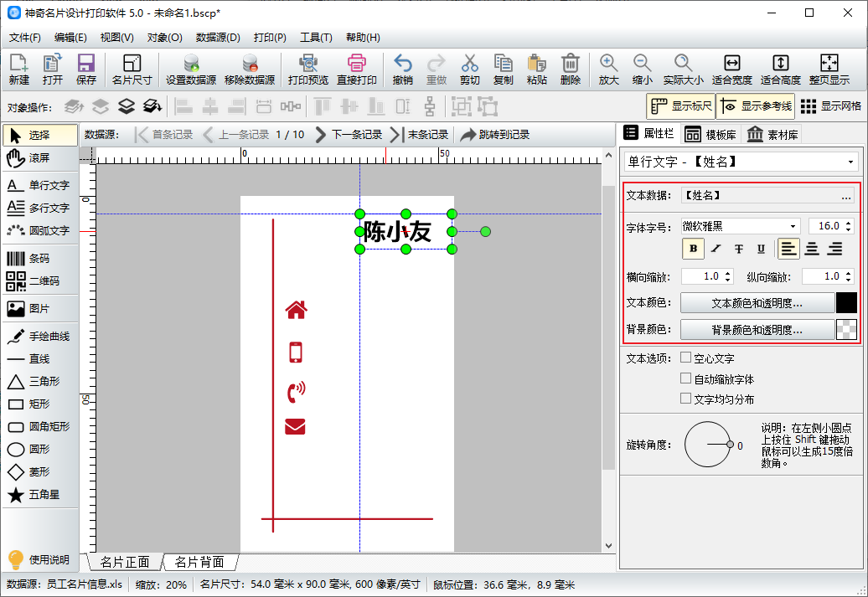
Task: Open the 对象(O) menu
Action: [164, 37]
